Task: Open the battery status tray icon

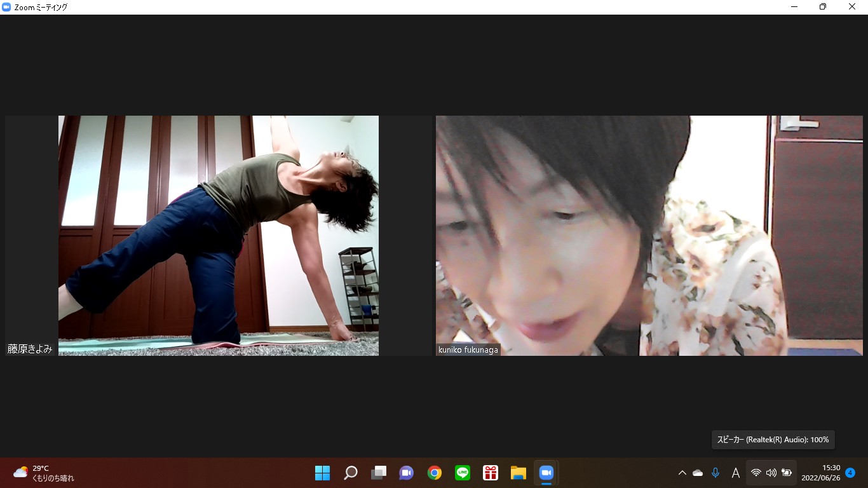Action: pyautogui.click(x=787, y=473)
